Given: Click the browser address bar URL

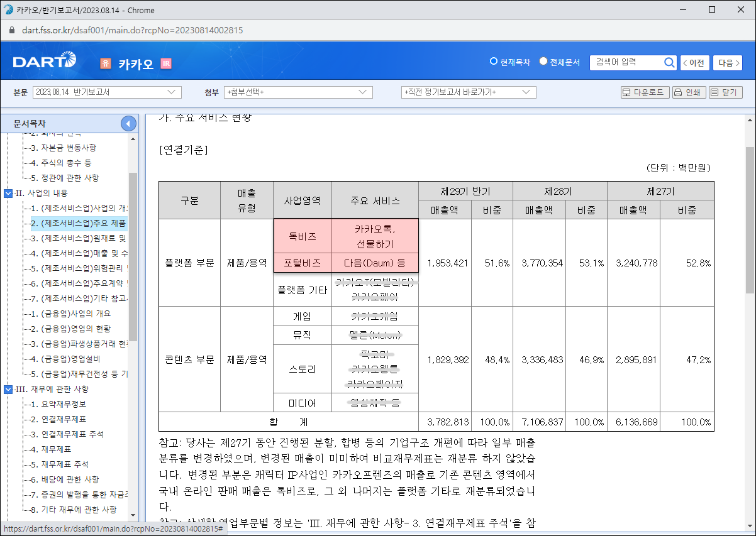Looking at the screenshot, I should point(133,30).
